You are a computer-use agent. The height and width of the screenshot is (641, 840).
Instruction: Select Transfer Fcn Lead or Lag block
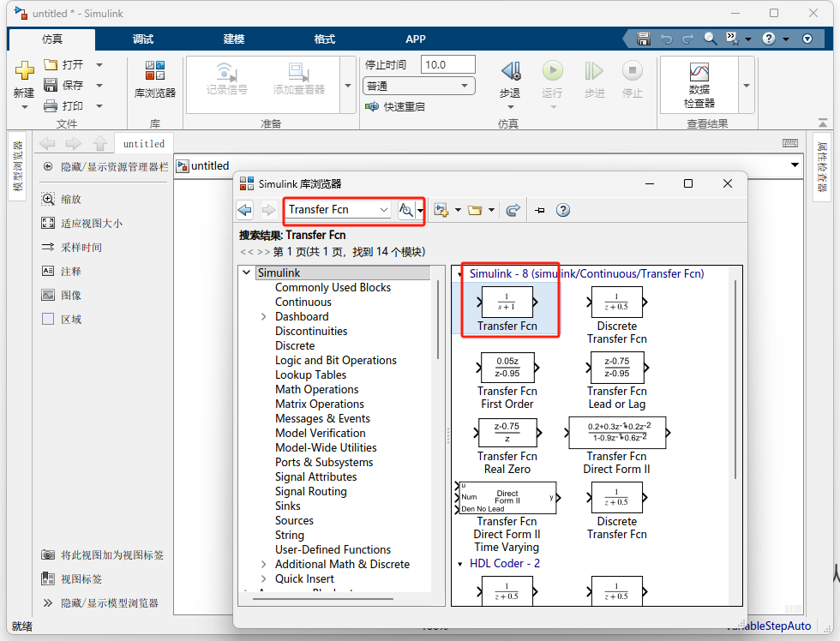coord(616,380)
